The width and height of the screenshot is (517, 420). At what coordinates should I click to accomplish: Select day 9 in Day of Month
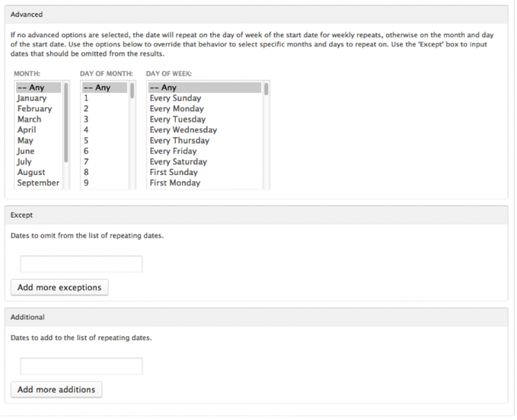pyautogui.click(x=86, y=183)
